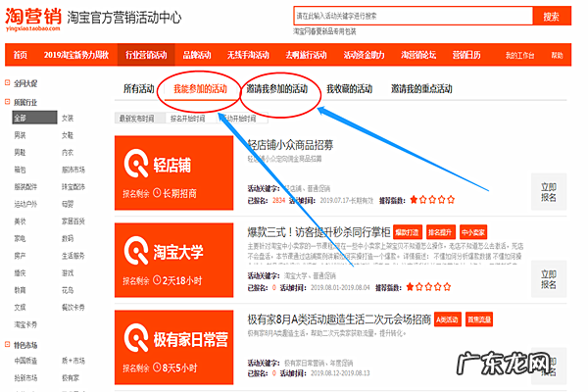Switch to the 所有活动 tab
The image size is (588, 392).
(139, 89)
